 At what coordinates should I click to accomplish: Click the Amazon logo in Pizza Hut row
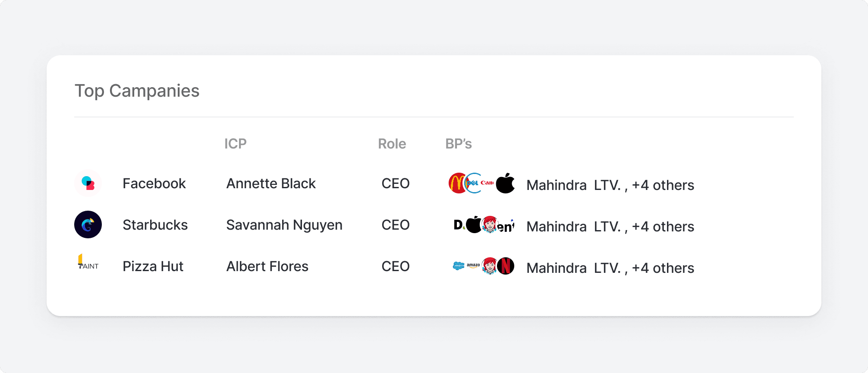tap(474, 266)
